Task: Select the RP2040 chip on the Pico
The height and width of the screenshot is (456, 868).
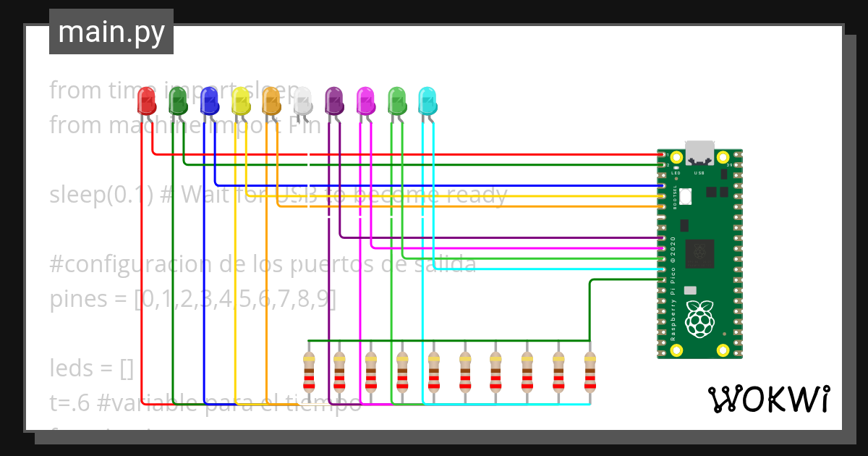Action: [x=699, y=253]
